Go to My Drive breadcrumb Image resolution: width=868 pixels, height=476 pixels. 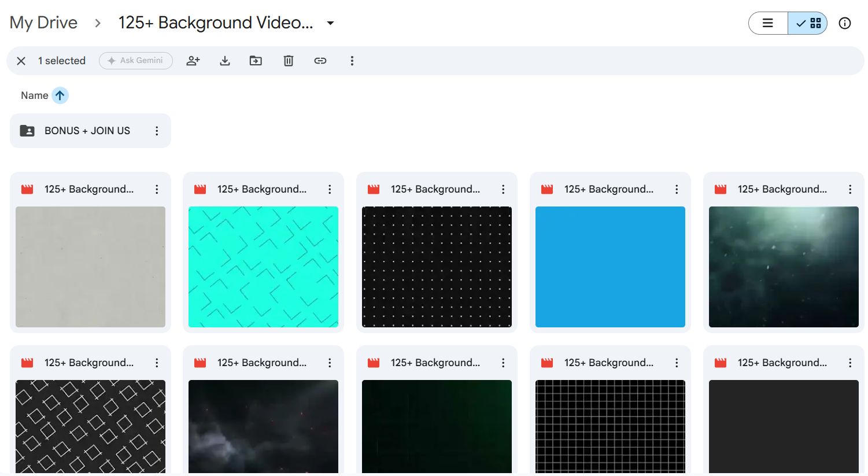point(43,23)
